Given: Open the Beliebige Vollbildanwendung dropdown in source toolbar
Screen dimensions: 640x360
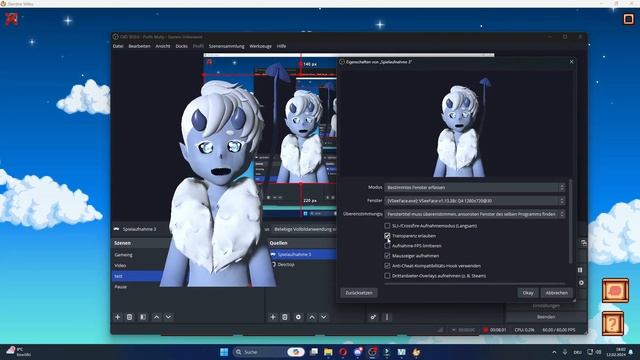Looking at the screenshot, I should [304, 229].
